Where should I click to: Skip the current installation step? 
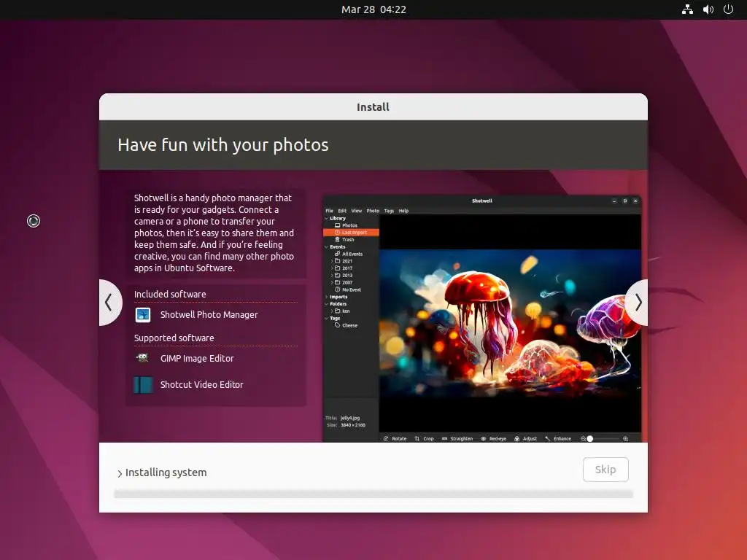point(605,470)
